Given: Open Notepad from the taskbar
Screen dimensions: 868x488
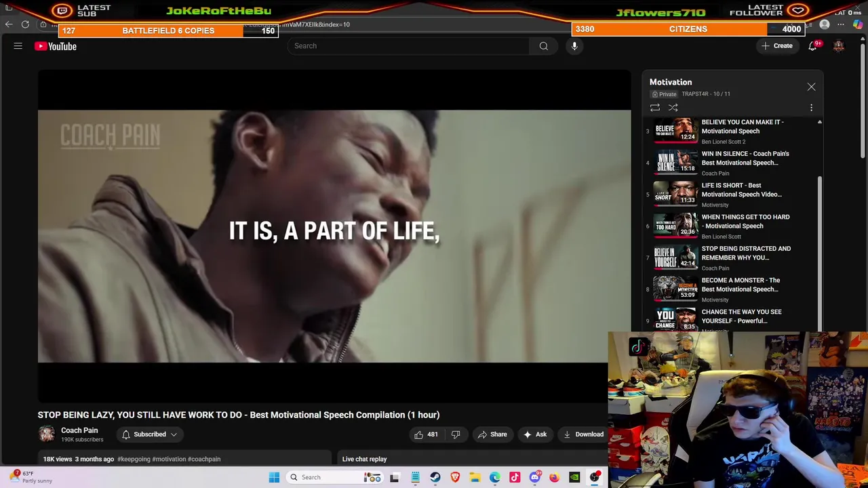Looking at the screenshot, I should pyautogui.click(x=415, y=477).
